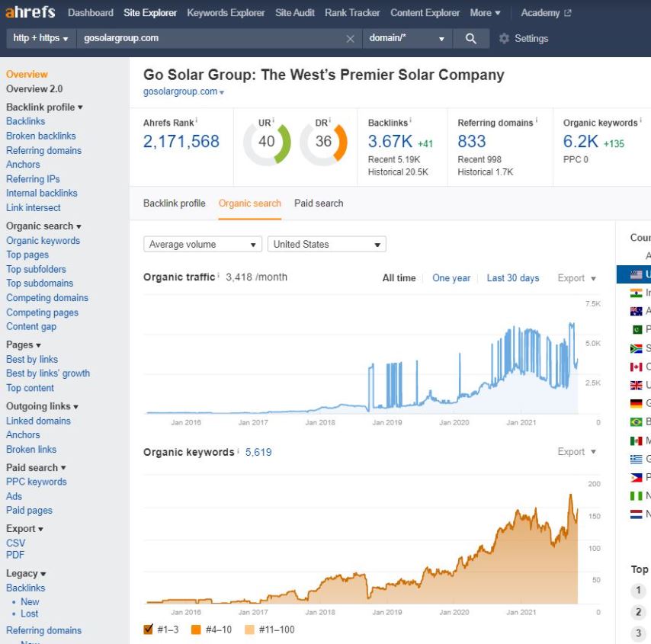Open the http + https protocol dropdown
The width and height of the screenshot is (651, 644).
coord(41,38)
